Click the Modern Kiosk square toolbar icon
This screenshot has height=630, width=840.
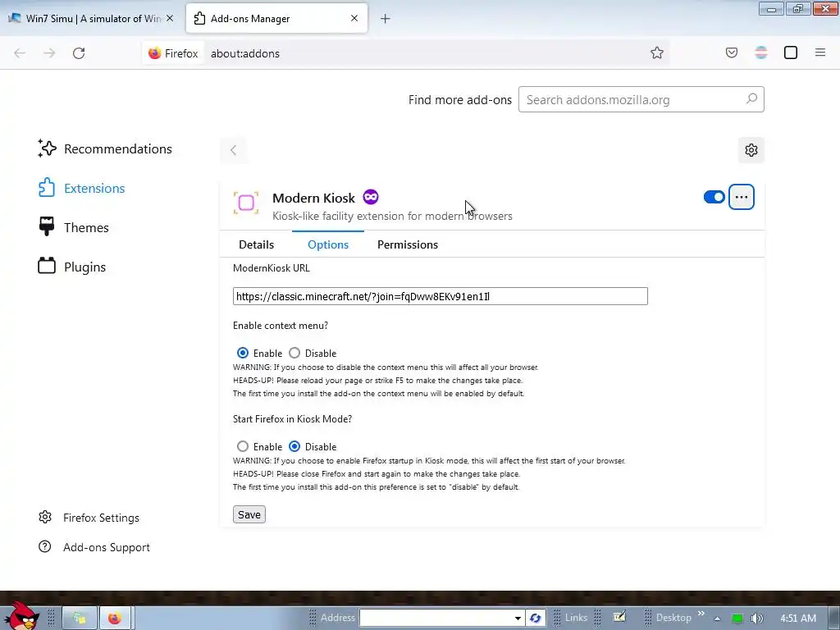pos(791,52)
